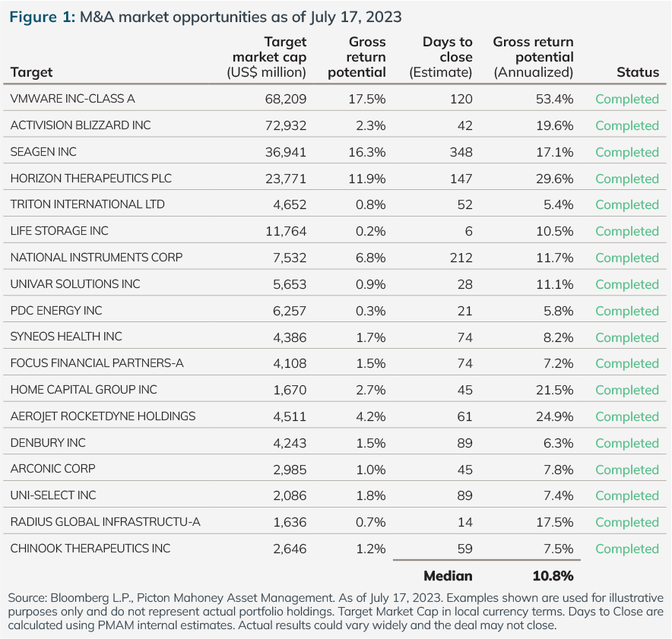Viewport: 672px width, 639px height.
Task: Click NATIONAL INSTRUMENTS CORP target name
Action: click(97, 258)
